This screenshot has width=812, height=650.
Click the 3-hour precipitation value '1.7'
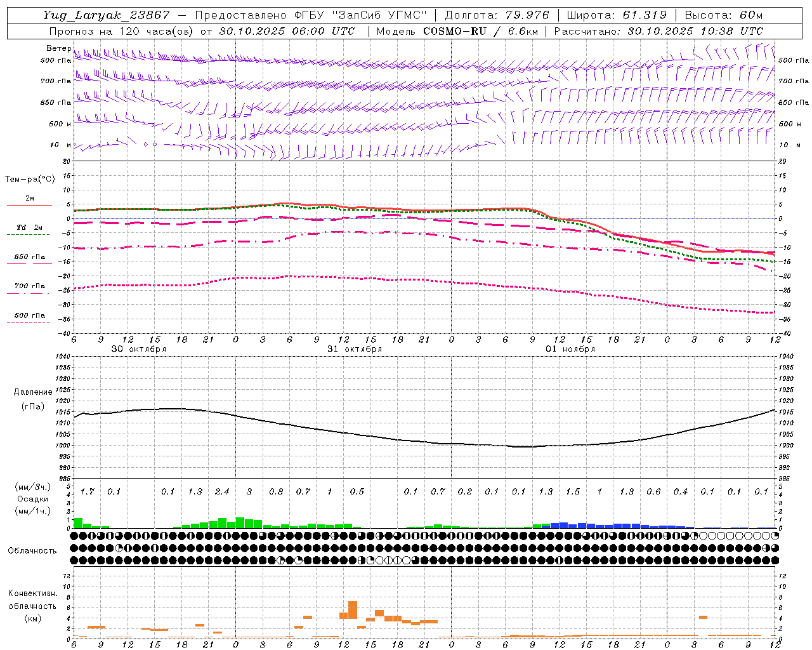(x=88, y=492)
